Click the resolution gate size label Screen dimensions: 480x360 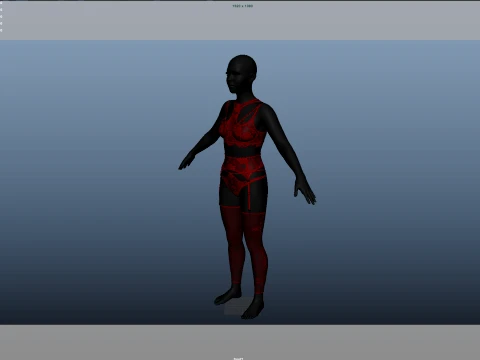point(243,6)
